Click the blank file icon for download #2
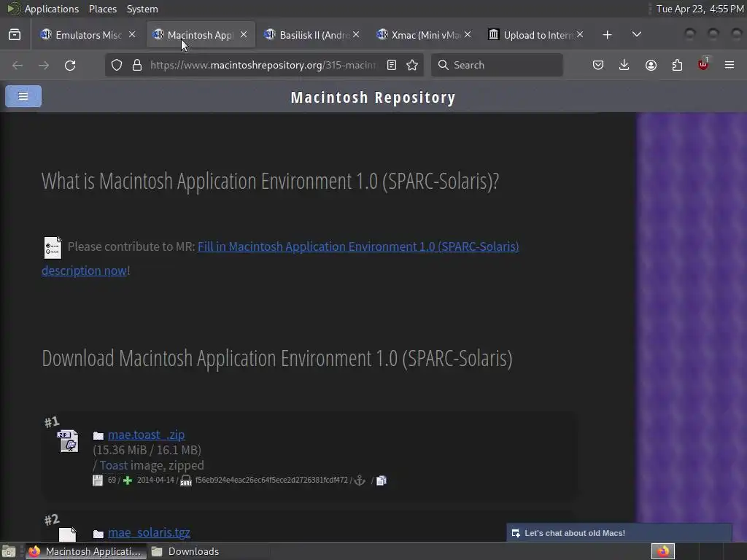 [x=68, y=534]
